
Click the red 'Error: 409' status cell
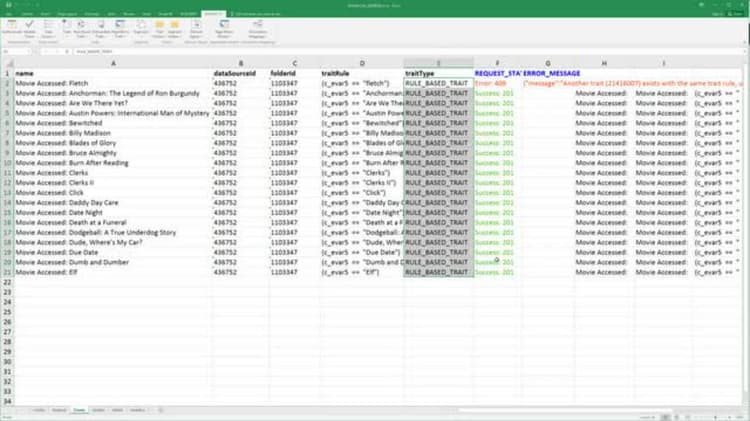(x=497, y=83)
